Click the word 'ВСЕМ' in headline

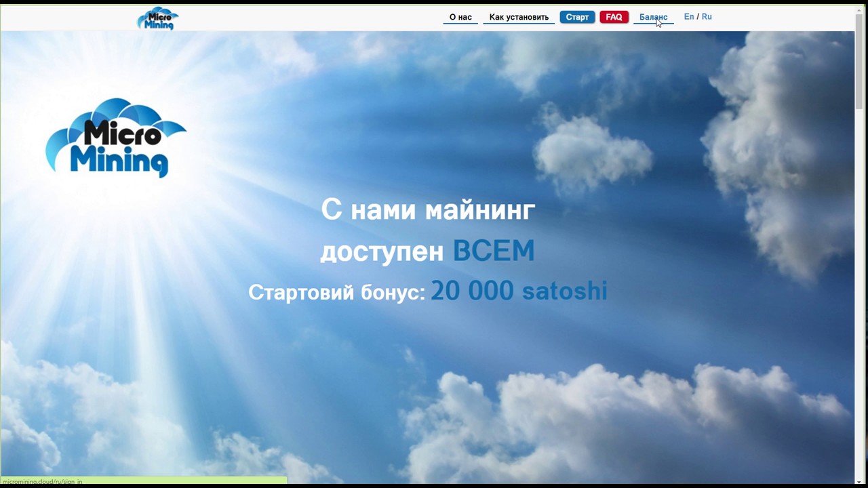[494, 251]
